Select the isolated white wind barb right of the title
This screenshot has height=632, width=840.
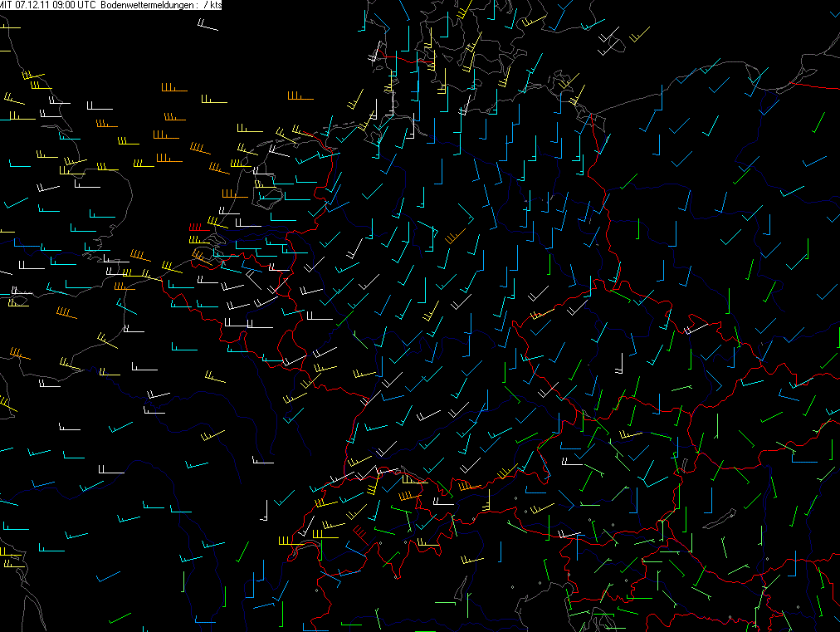[x=208, y=27]
